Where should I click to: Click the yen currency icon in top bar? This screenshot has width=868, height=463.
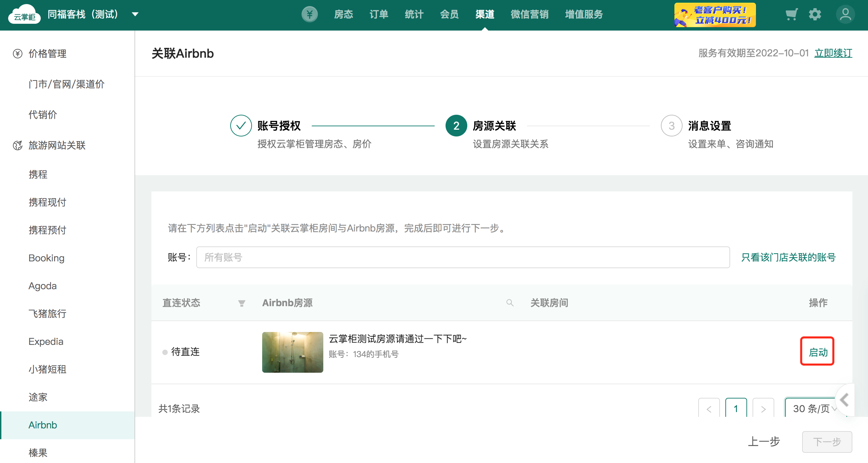(309, 14)
